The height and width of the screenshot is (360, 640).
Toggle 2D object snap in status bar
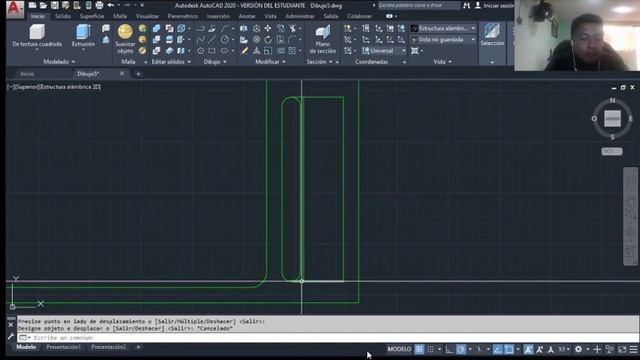tap(509, 349)
